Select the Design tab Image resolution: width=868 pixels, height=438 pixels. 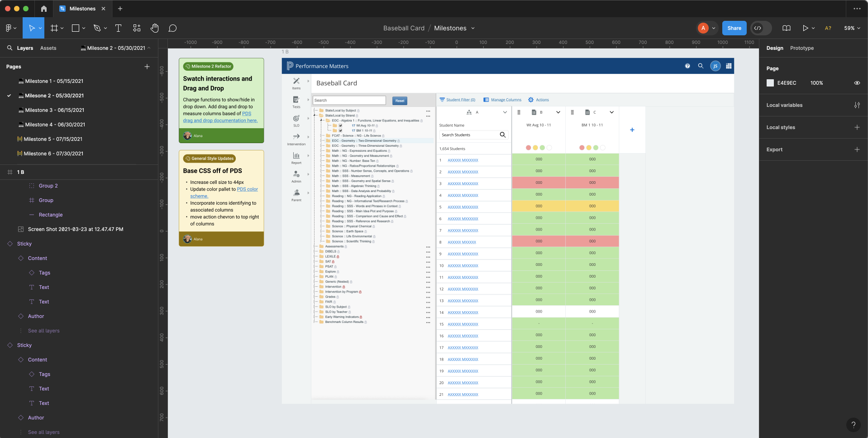774,48
